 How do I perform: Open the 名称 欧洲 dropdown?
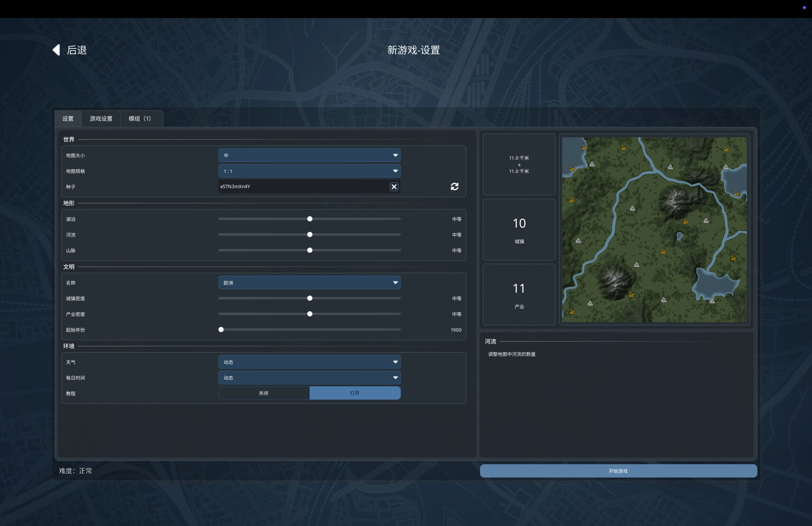(x=309, y=283)
